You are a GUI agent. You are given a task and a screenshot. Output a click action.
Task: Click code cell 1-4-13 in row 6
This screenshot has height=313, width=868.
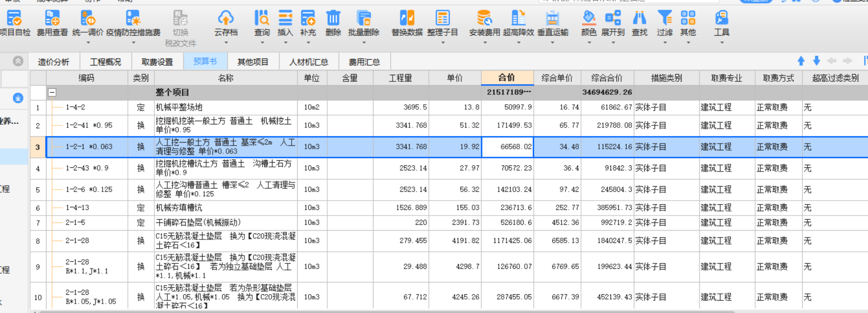point(86,208)
